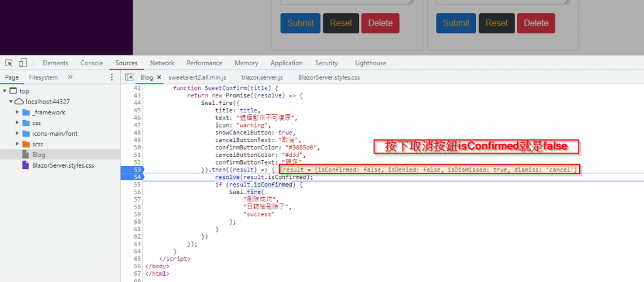Image resolution: width=644 pixels, height=282 pixels.
Task: Add a breakpoint on line 44
Action: point(136,103)
